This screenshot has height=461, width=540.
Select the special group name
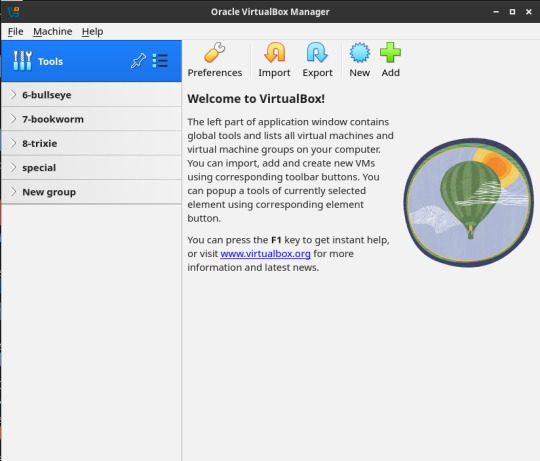coord(39,168)
